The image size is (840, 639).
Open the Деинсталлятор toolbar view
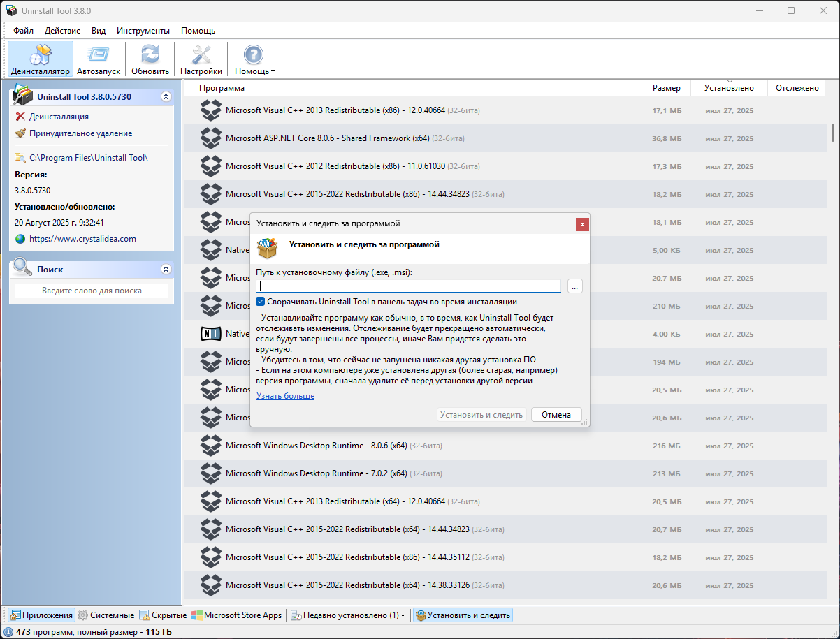pyautogui.click(x=41, y=59)
